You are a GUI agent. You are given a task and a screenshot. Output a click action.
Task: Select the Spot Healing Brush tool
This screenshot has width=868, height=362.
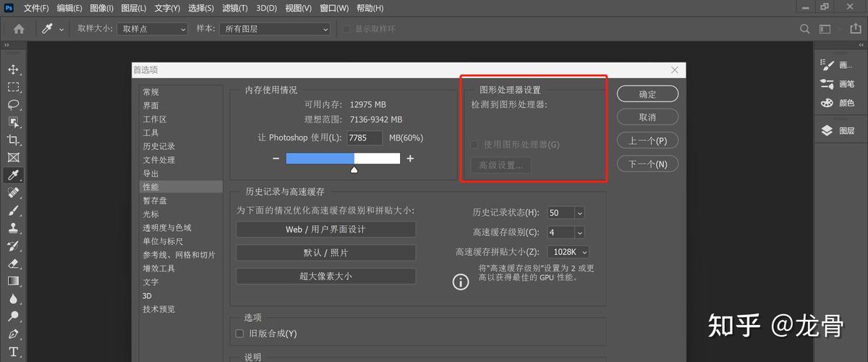click(13, 193)
